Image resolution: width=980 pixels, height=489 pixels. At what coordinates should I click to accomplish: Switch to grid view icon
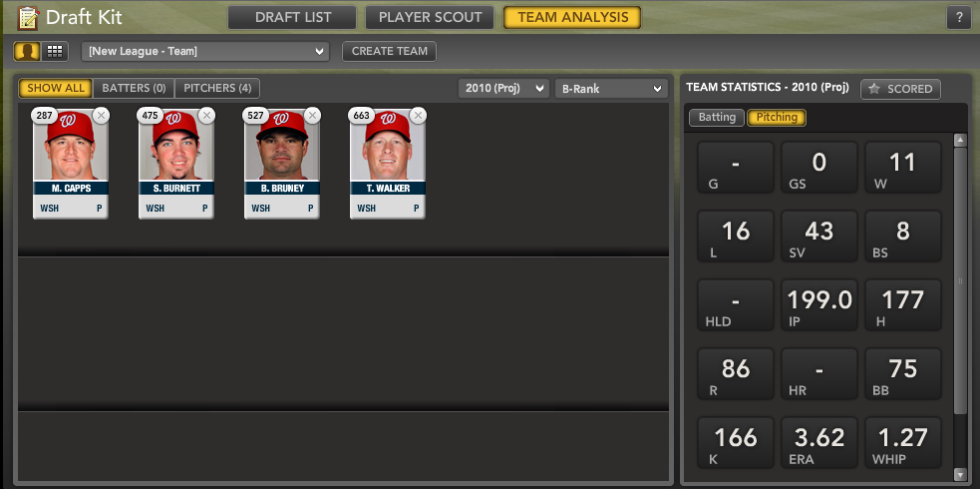click(55, 51)
